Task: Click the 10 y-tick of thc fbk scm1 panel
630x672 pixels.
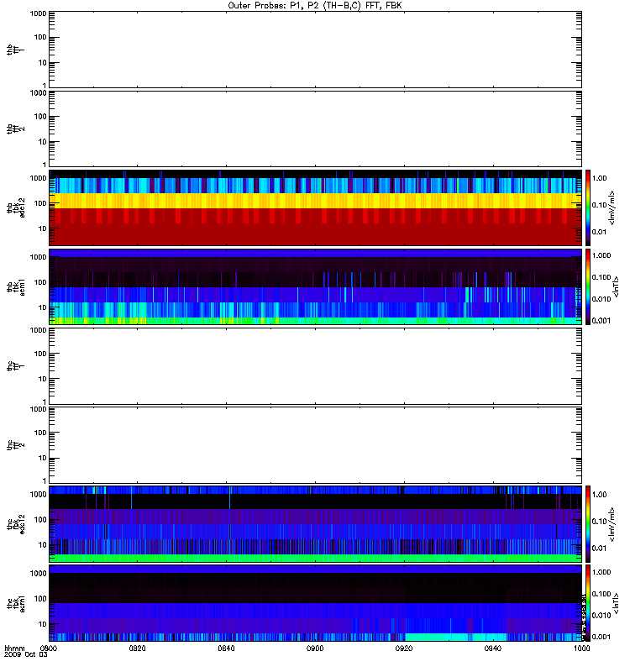Action: 43,624
